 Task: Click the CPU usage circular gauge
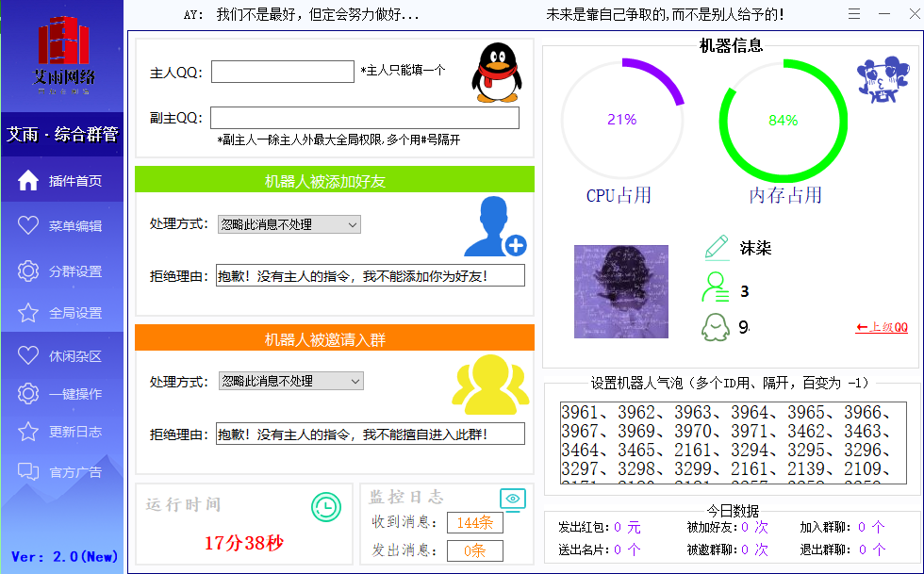(x=622, y=120)
